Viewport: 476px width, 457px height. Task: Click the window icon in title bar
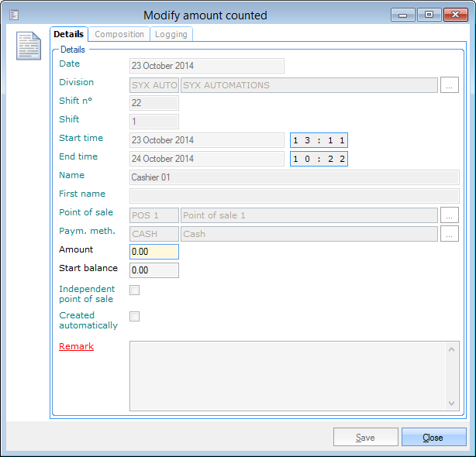pos(13,15)
